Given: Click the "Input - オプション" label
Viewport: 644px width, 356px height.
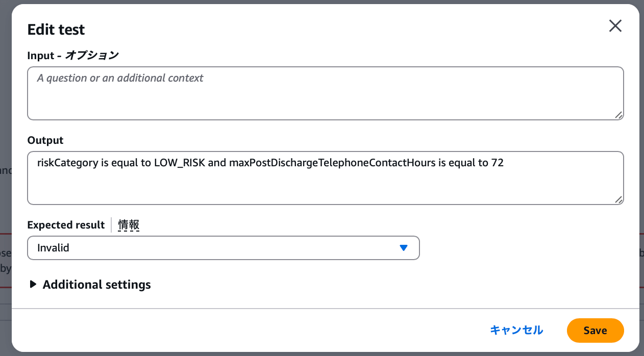Looking at the screenshot, I should [72, 56].
